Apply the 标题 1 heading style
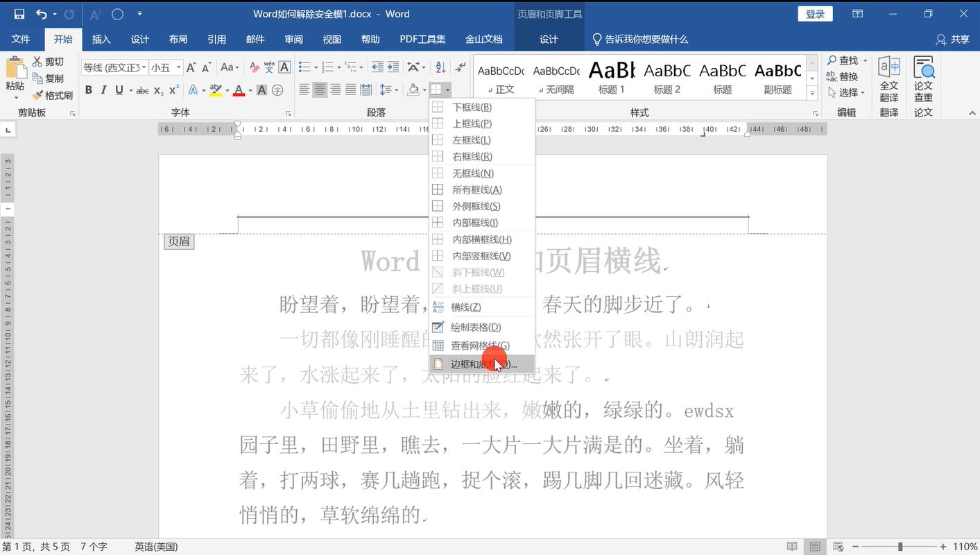This screenshot has height=555, width=980. tap(612, 77)
